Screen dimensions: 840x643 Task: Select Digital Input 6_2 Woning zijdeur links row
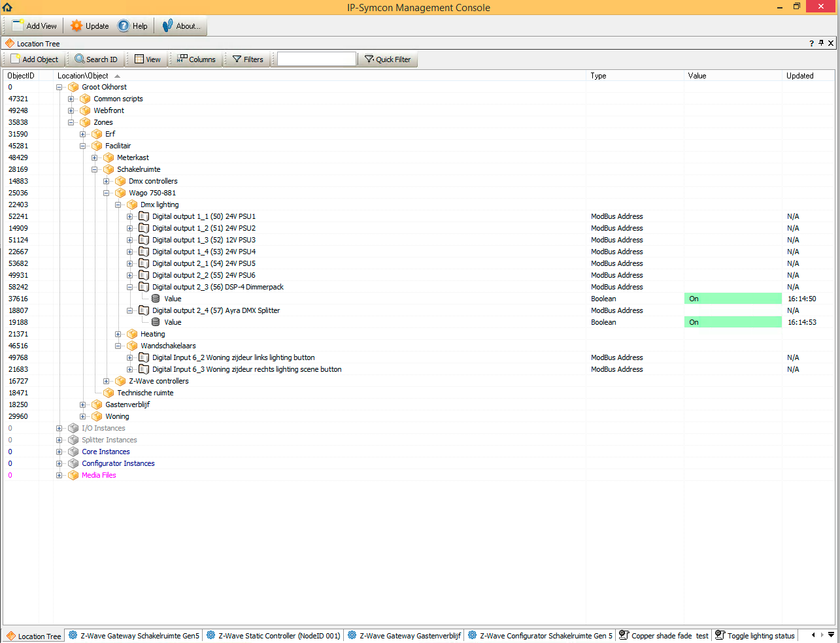(233, 357)
